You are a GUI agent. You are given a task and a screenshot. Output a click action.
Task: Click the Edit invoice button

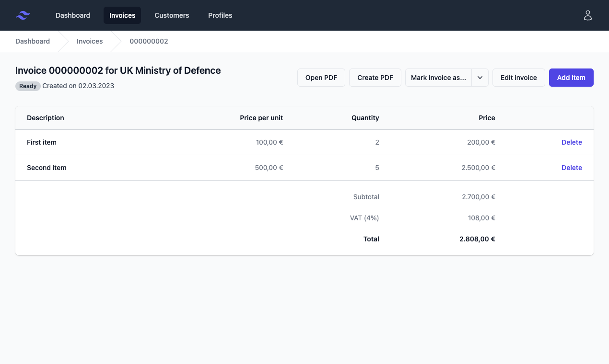tap(519, 78)
